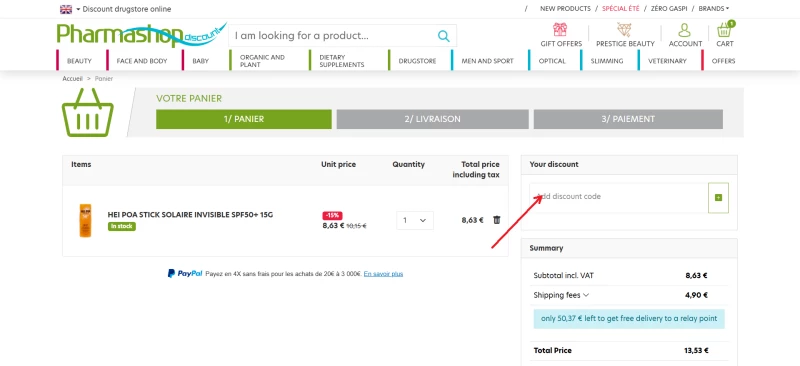This screenshot has width=800, height=366.
Task: Click the search magnifier icon
Action: coord(443,36)
